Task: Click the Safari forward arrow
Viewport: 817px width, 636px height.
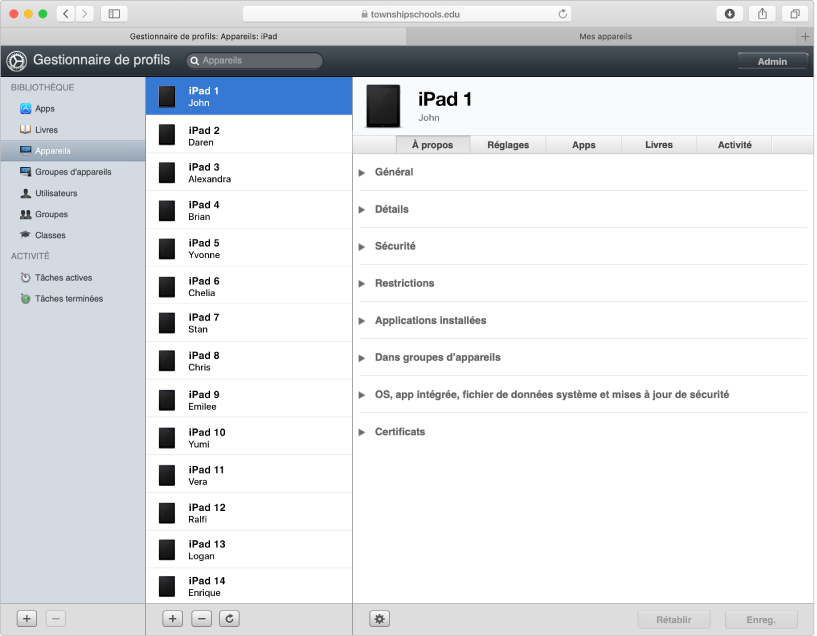Action: [x=84, y=14]
